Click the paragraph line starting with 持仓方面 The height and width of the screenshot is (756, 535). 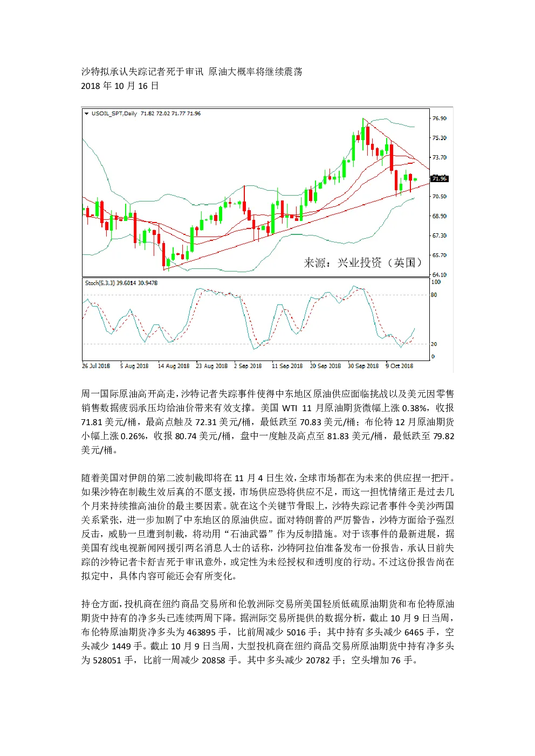click(267, 604)
